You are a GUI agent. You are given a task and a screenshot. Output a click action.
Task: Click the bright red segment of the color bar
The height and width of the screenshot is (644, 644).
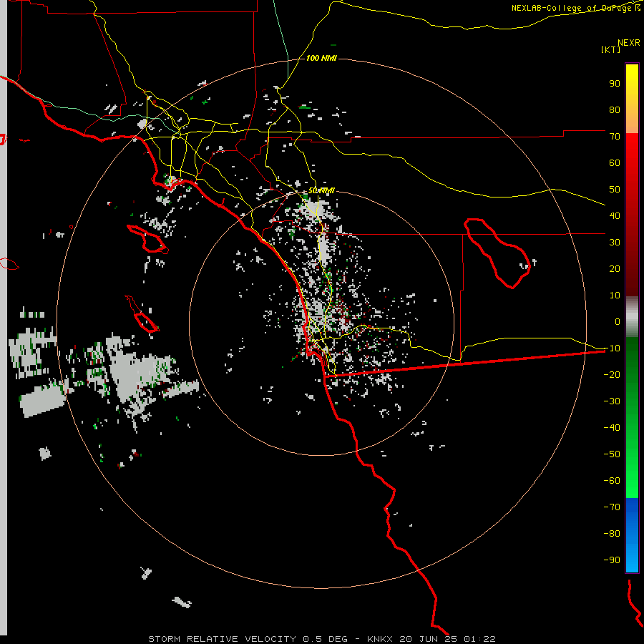point(632,215)
